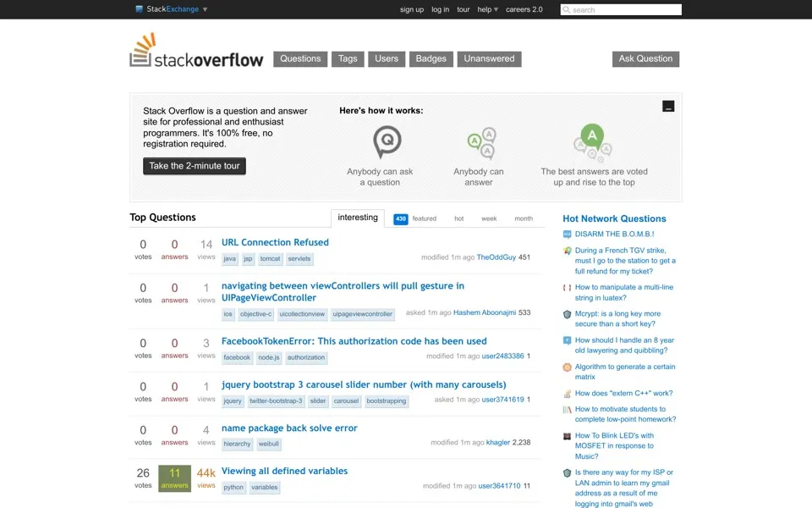This screenshot has height=508, width=812.
Task: Switch to the week tab
Action: pos(489,218)
